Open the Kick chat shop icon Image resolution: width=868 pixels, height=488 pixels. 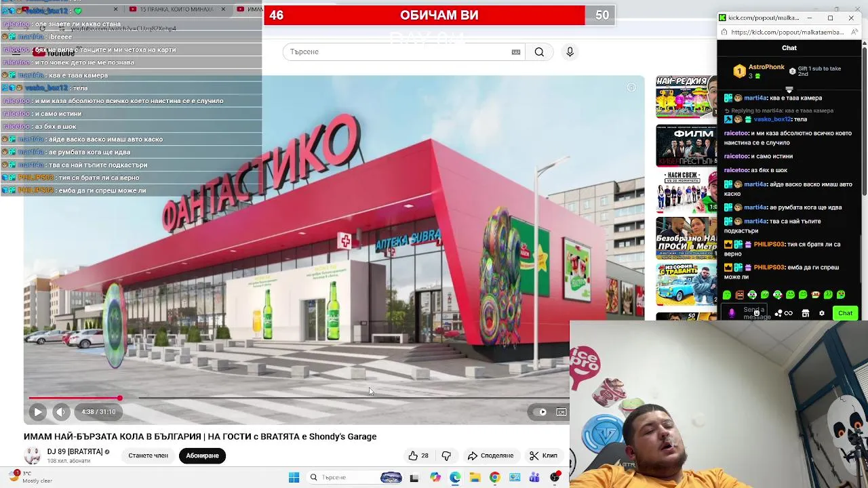pyautogui.click(x=806, y=313)
